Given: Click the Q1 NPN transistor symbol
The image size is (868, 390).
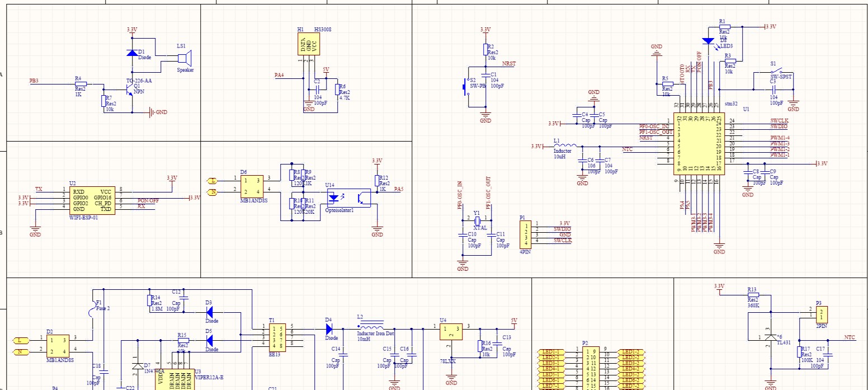Looking at the screenshot, I should [130, 91].
